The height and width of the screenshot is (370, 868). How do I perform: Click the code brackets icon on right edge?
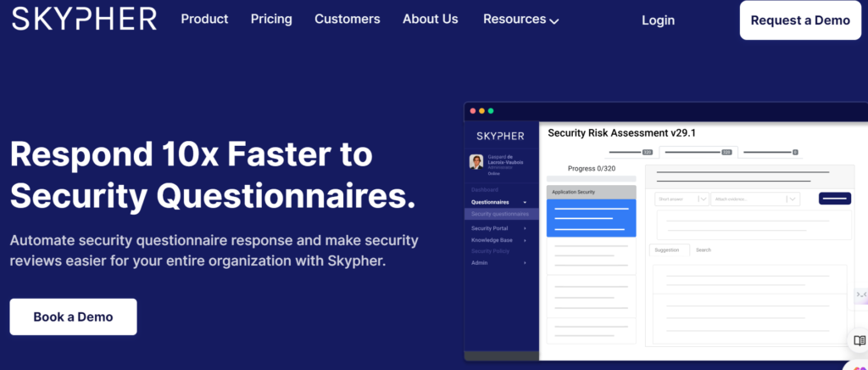pos(860,294)
